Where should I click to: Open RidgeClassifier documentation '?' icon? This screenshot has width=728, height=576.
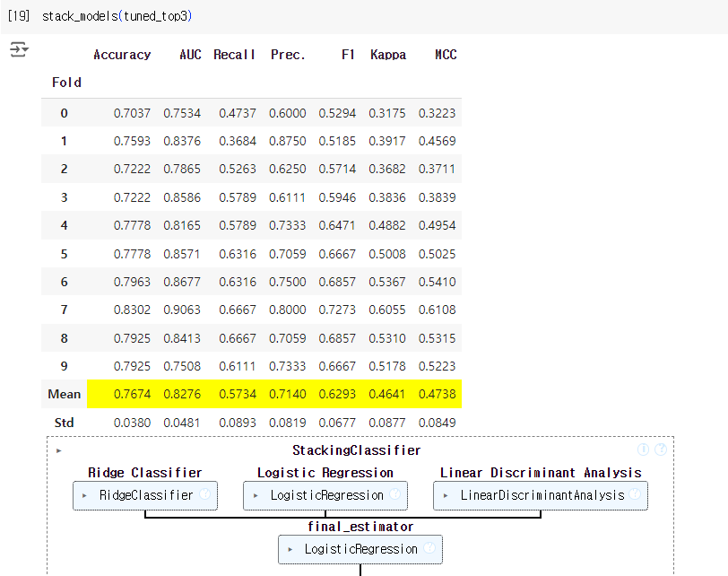[x=204, y=494]
